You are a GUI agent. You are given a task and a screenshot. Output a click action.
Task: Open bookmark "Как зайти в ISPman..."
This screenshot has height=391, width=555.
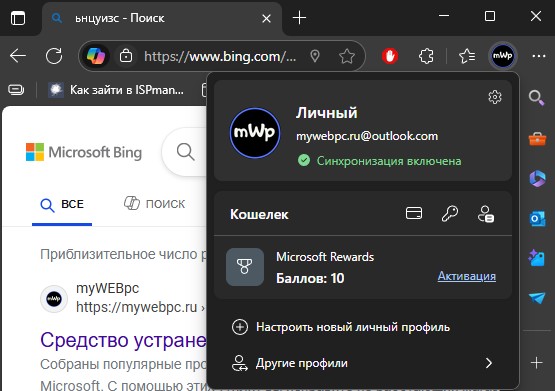pos(116,90)
